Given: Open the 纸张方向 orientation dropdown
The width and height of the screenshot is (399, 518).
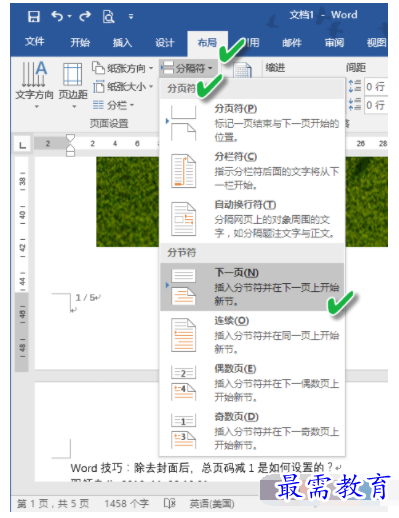Looking at the screenshot, I should (x=122, y=68).
